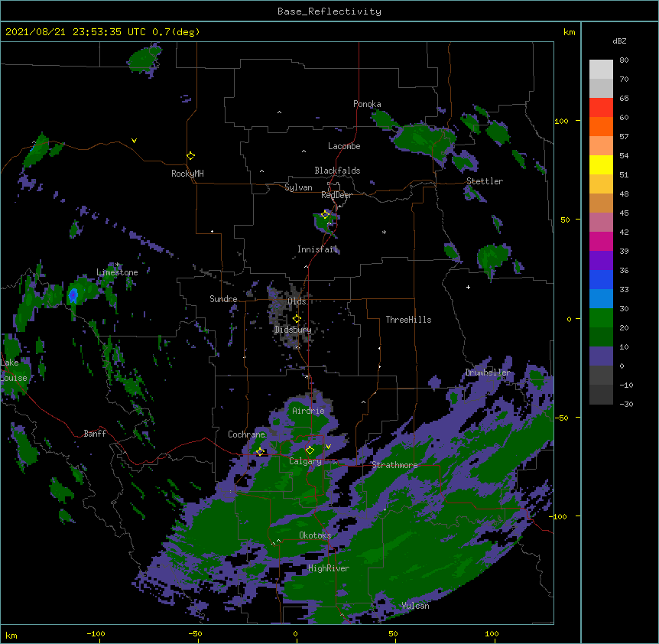Click the yellow diamond marker near Cochrane

coord(260,452)
